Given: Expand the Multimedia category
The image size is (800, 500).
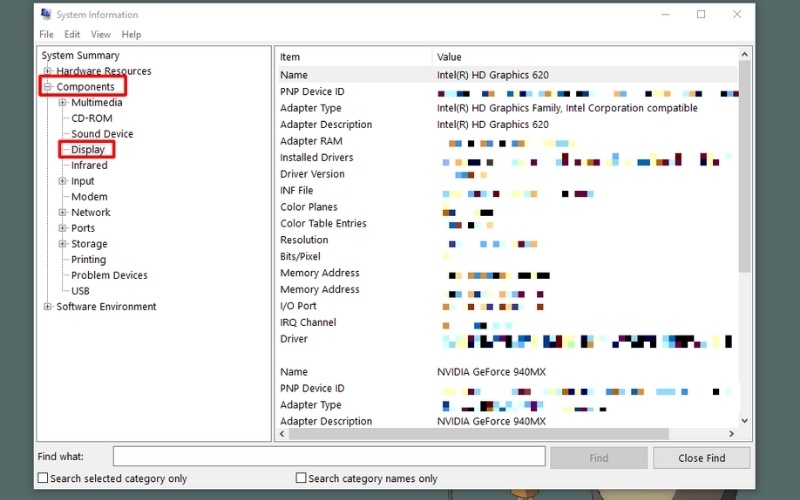Looking at the screenshot, I should (62, 102).
